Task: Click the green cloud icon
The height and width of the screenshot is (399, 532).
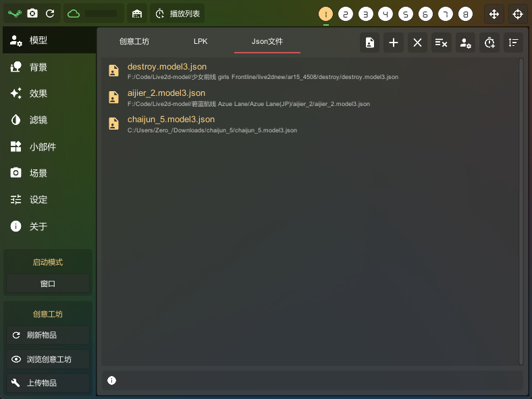Action: pos(74,14)
